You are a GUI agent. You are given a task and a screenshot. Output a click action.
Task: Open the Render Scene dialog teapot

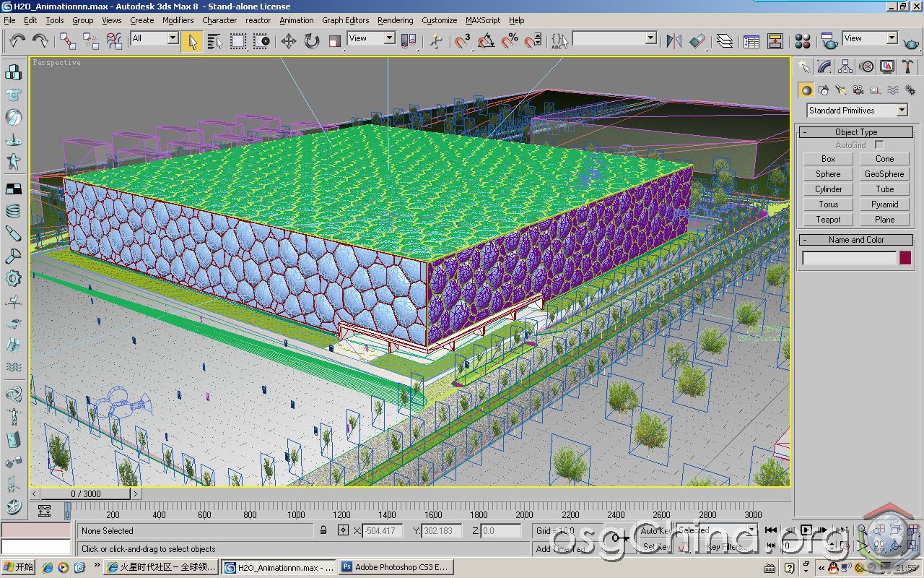tap(830, 41)
